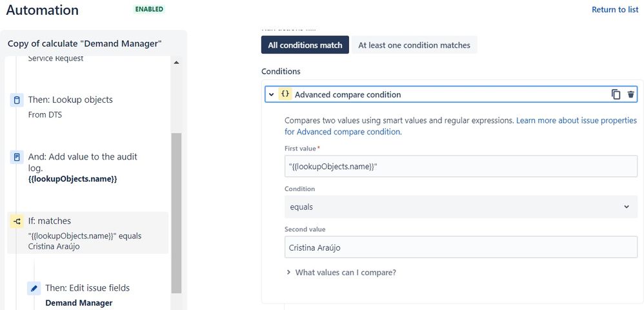Click the rule list scrollbar thumb
This screenshot has width=644, height=310.
(176, 213)
